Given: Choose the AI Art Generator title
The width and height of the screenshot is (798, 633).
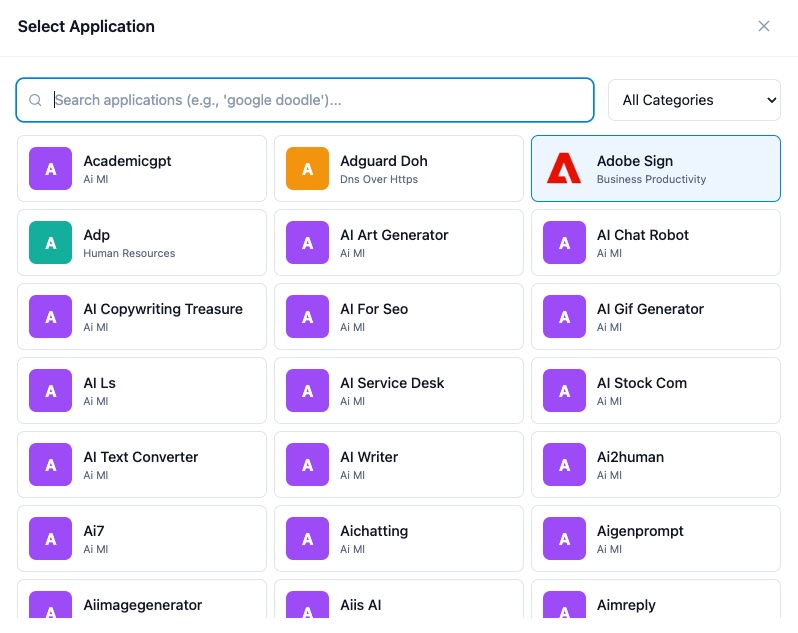Looking at the screenshot, I should 394,235.
